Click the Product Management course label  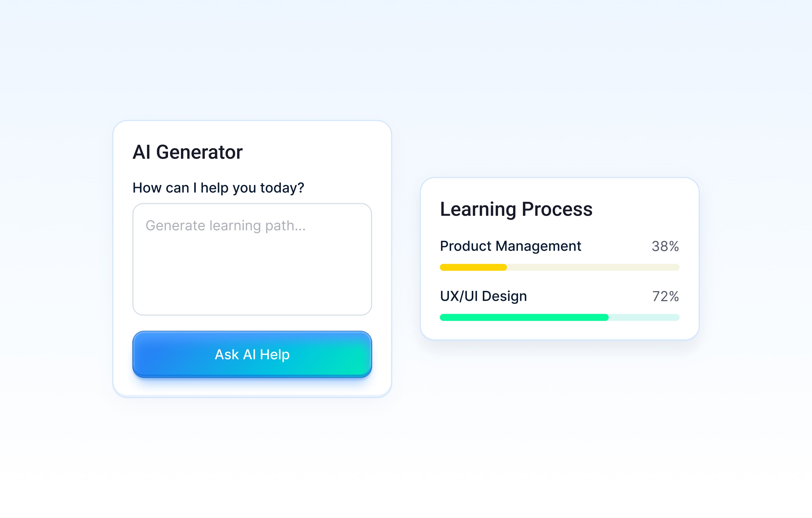(x=510, y=246)
